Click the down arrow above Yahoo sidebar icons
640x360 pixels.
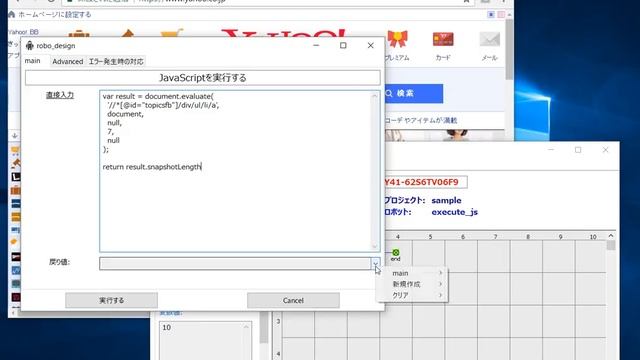click(15, 136)
